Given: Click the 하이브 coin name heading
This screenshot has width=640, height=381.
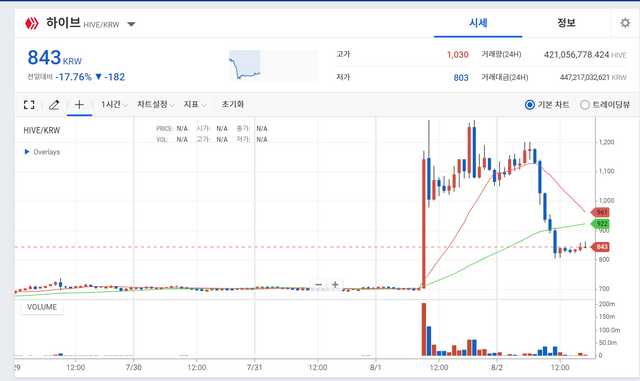Looking at the screenshot, I should [63, 23].
